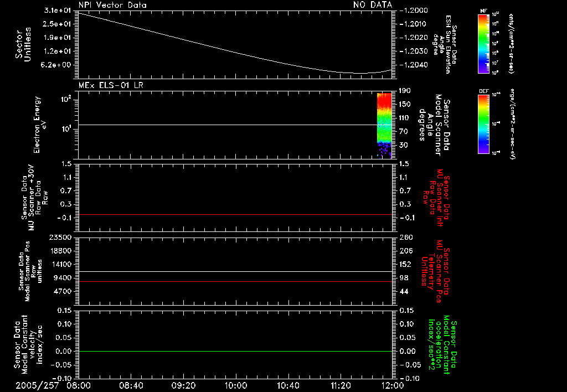
Task: Click the 110 scanner angle tick value
Action: tap(405, 118)
